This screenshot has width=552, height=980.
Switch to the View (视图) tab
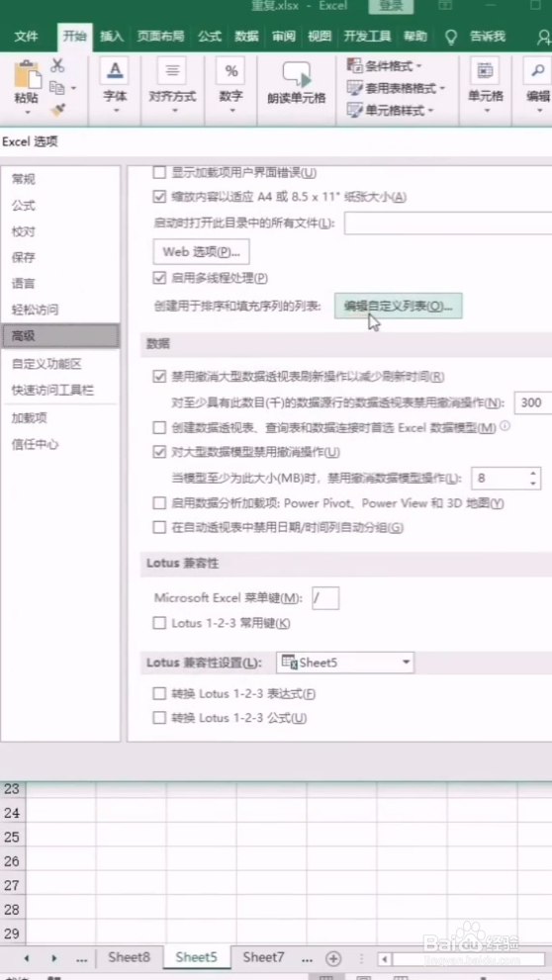320,37
